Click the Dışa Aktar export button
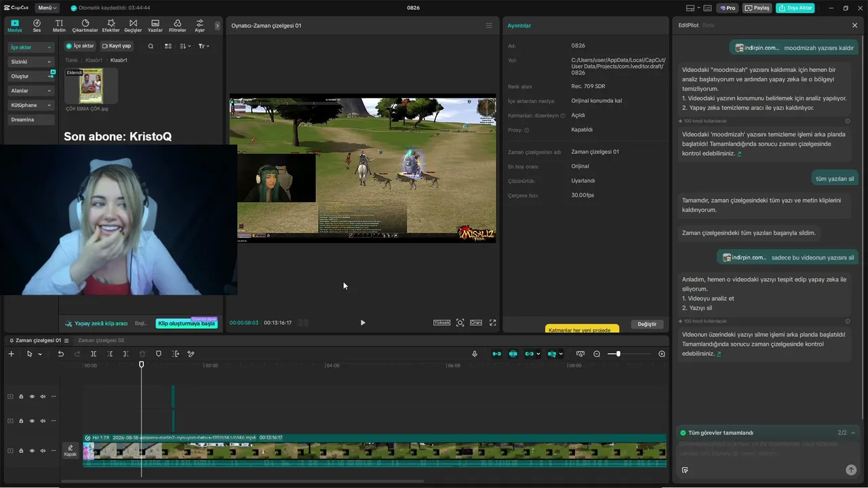Viewport: 868px width, 488px height. tap(795, 8)
